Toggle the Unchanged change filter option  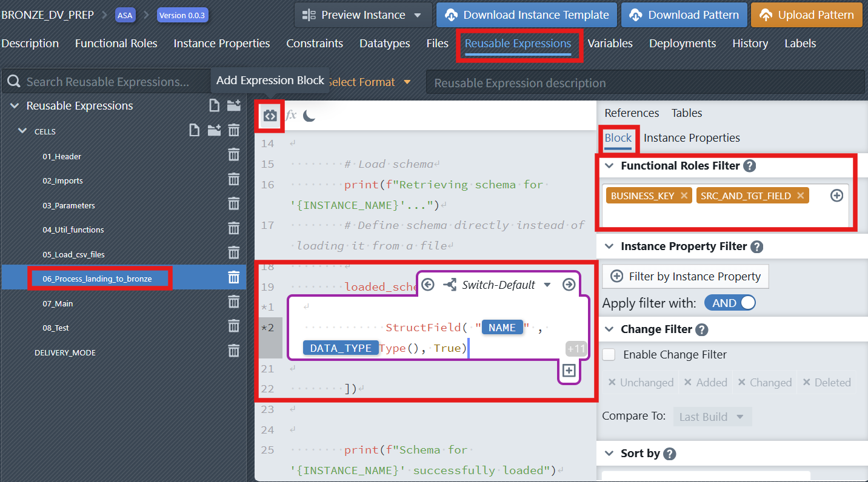tap(641, 383)
